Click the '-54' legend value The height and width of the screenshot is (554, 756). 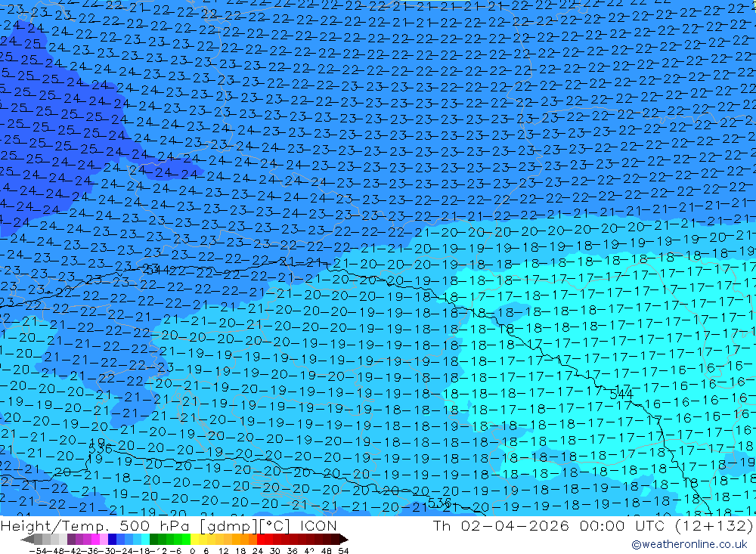(38, 551)
